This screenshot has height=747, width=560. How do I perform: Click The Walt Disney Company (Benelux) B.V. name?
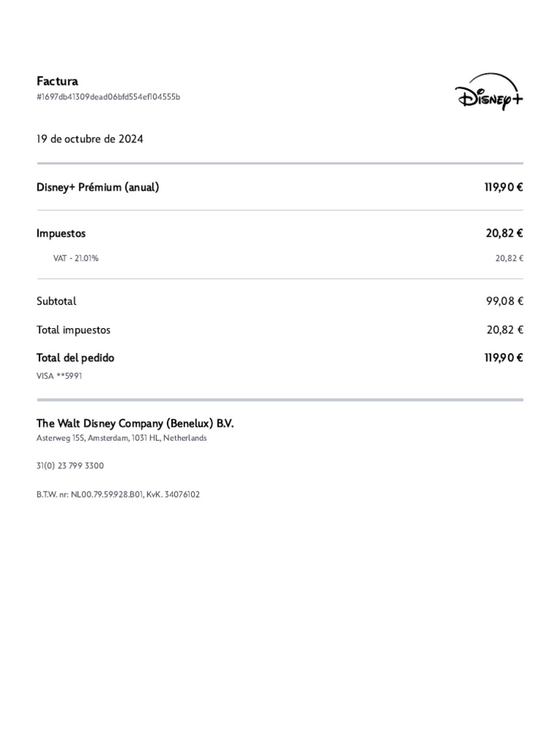[x=135, y=423]
